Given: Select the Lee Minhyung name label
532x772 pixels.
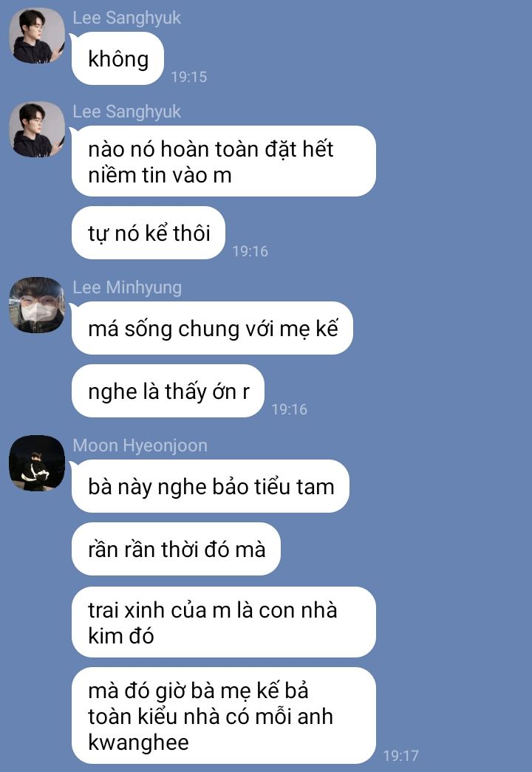Looking at the screenshot, I should click(127, 287).
